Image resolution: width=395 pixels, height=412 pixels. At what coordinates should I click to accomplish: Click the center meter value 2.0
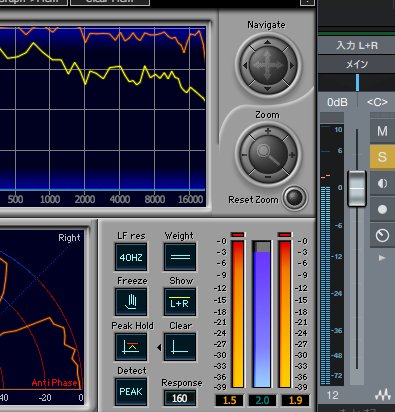coord(262,400)
